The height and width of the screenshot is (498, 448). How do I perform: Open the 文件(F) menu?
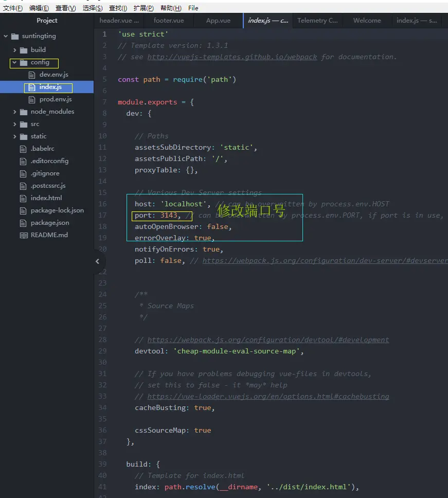tap(13, 8)
